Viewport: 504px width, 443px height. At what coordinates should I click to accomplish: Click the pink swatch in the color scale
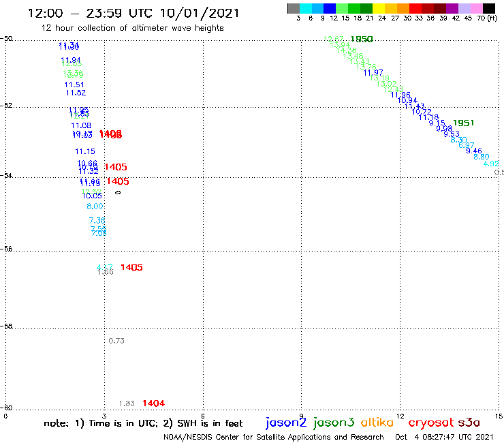(x=476, y=8)
